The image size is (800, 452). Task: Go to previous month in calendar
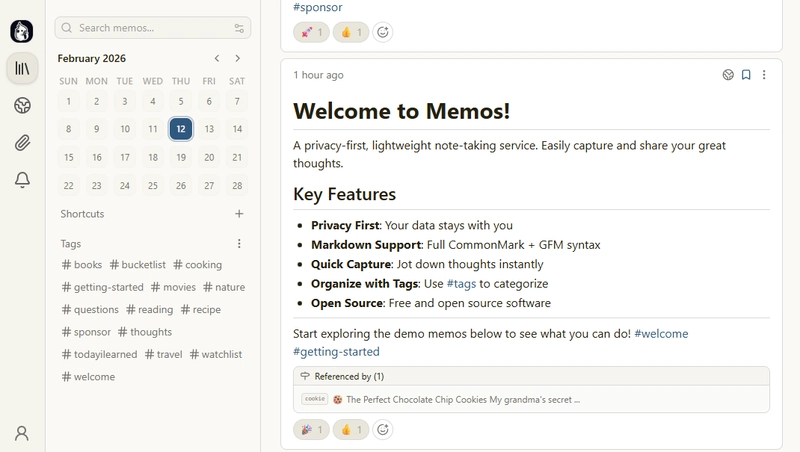point(217,58)
